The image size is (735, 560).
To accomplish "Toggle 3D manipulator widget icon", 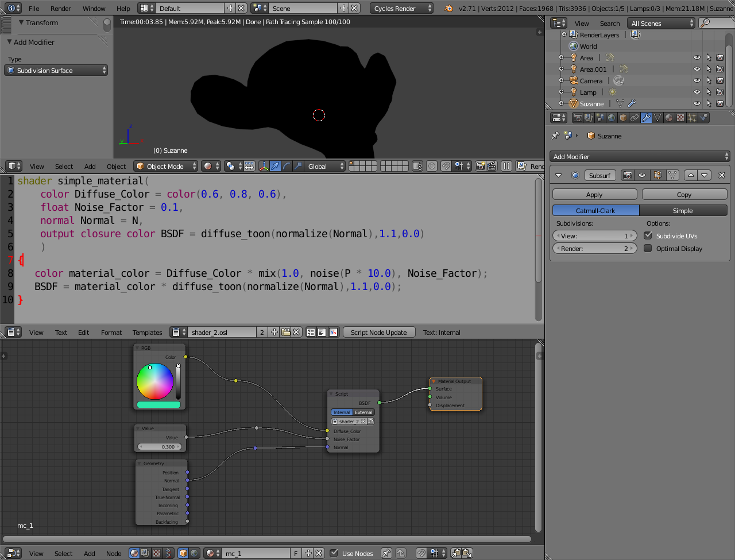I will click(x=264, y=166).
